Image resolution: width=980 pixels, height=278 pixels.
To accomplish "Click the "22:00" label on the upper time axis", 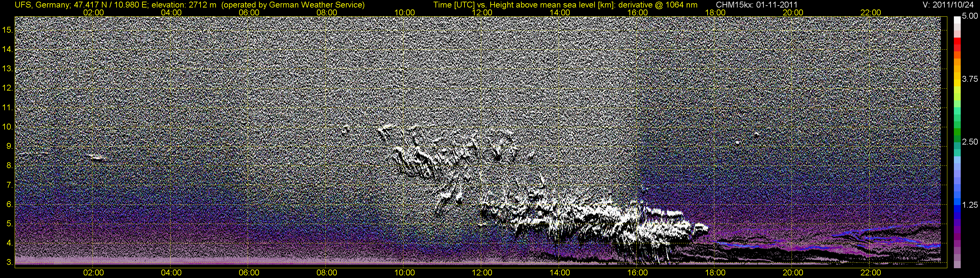I will (x=871, y=12).
